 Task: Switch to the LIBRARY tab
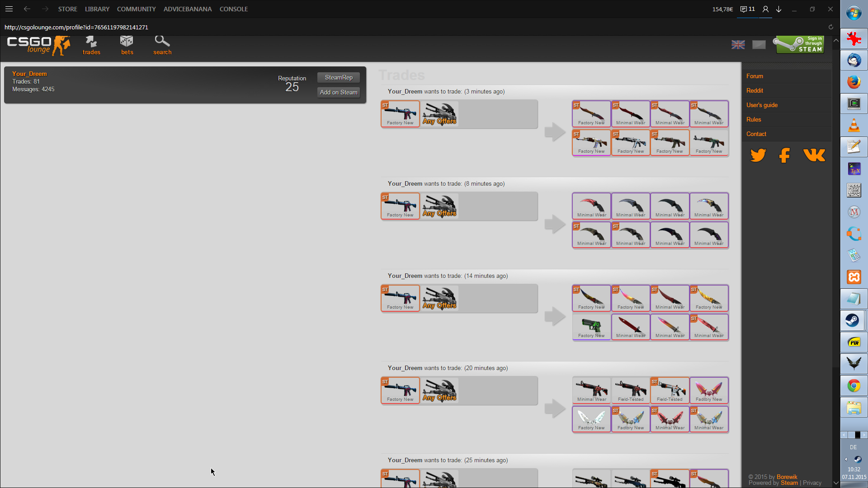(x=97, y=9)
